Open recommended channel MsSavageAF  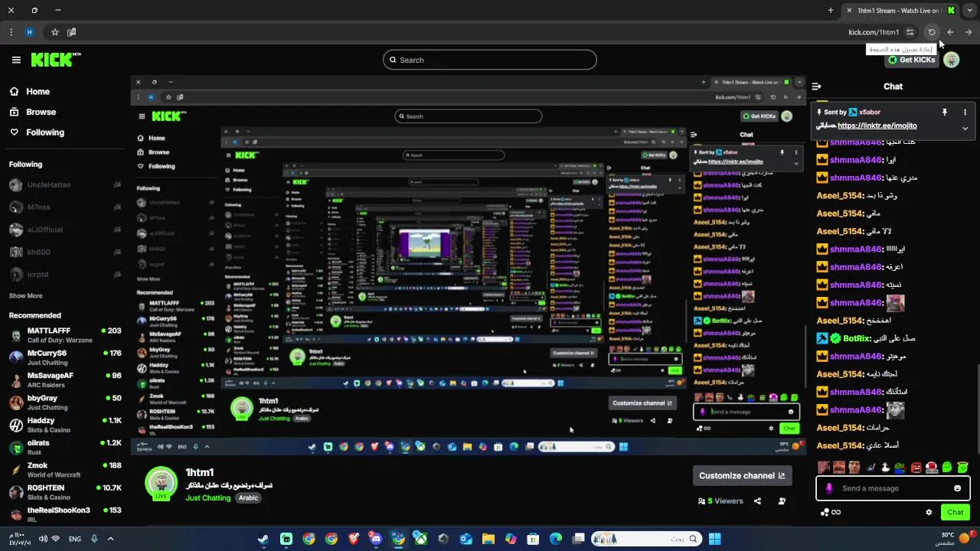click(x=65, y=380)
